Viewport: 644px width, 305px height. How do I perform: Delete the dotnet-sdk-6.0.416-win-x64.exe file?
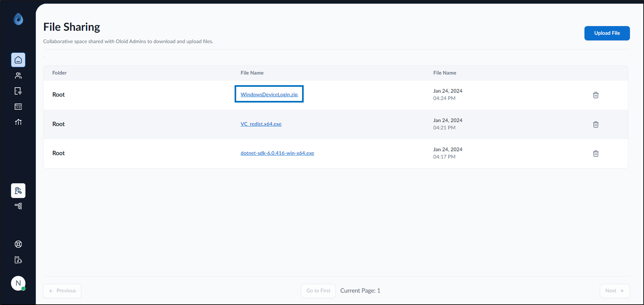(596, 154)
